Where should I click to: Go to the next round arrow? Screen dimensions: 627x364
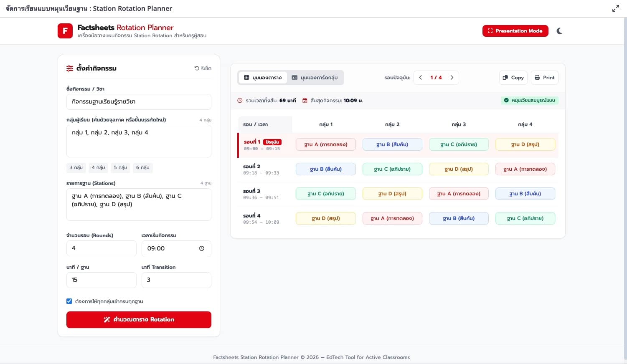pyautogui.click(x=452, y=78)
